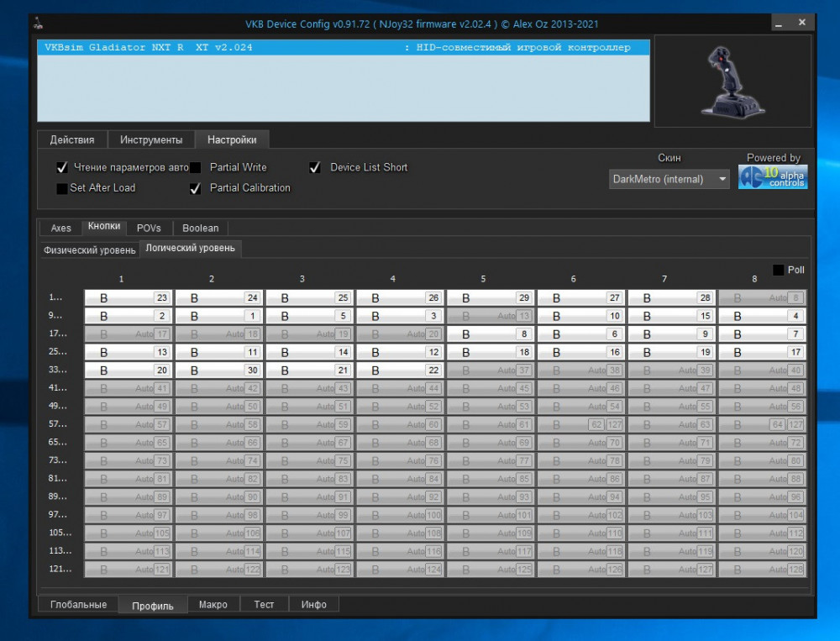Click logical button cell numbered 23
The height and width of the screenshot is (641, 840).
[129, 298]
